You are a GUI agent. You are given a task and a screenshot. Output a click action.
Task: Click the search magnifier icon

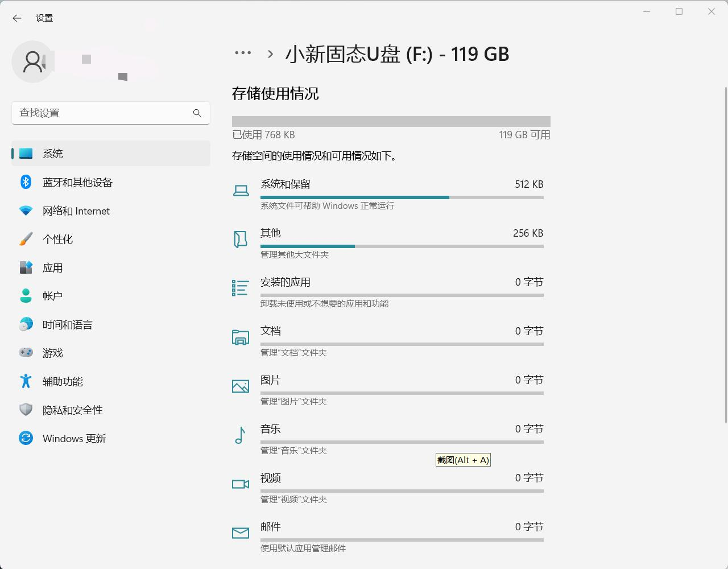pos(197,113)
